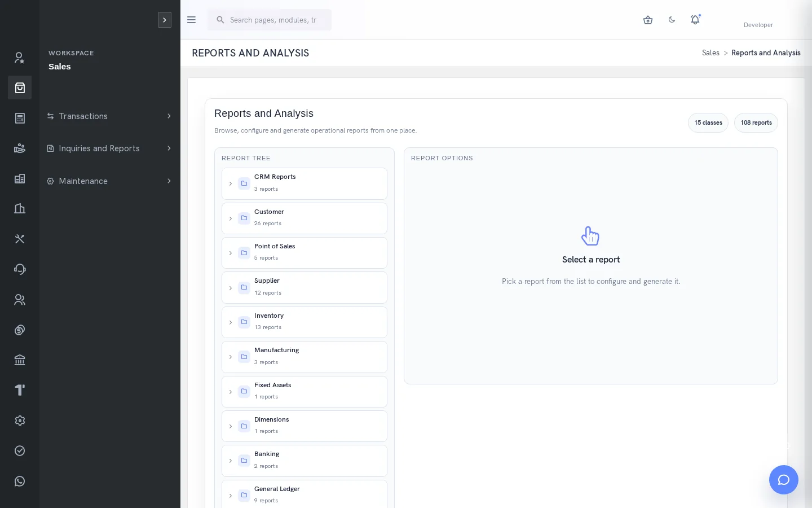This screenshot has width=812, height=508.
Task: Open the blue chat bubble button
Action: 784,480
